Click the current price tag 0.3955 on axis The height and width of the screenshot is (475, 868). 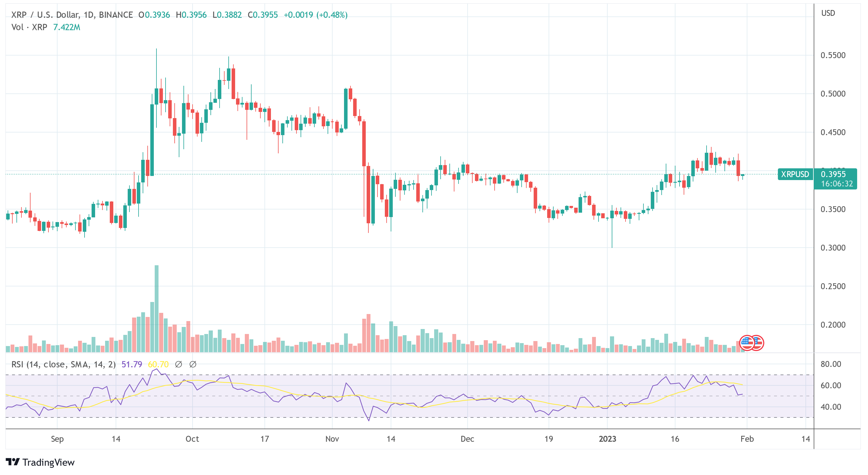(833, 174)
